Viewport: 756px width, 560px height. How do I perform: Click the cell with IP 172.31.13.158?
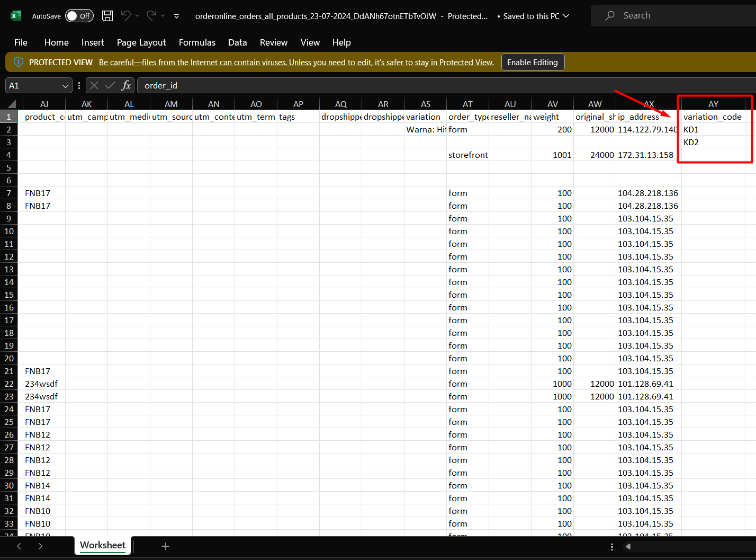(x=649, y=155)
